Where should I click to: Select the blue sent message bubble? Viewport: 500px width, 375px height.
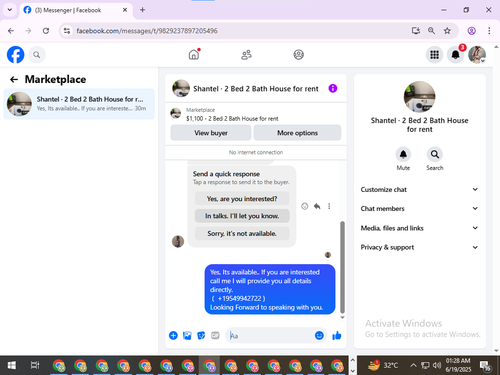[x=270, y=289]
